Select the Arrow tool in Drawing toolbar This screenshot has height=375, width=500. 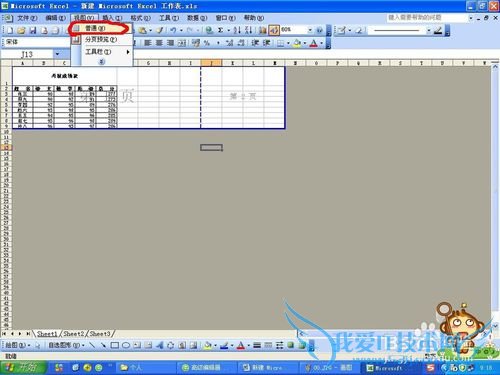pos(103,345)
